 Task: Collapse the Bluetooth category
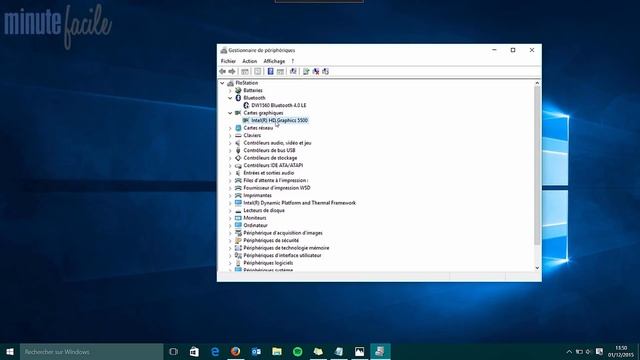[x=230, y=98]
